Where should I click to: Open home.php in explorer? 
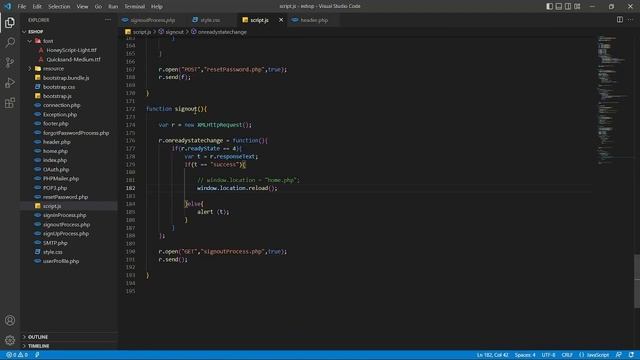(x=55, y=151)
